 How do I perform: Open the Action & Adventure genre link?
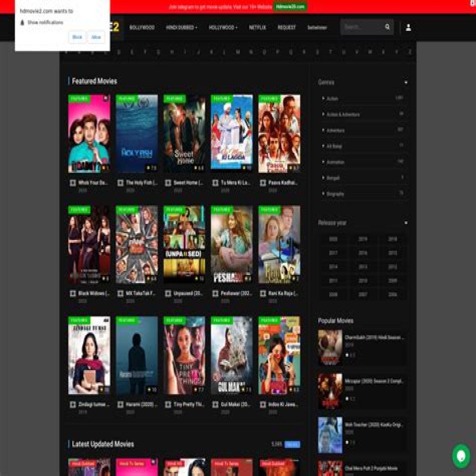coord(343,115)
